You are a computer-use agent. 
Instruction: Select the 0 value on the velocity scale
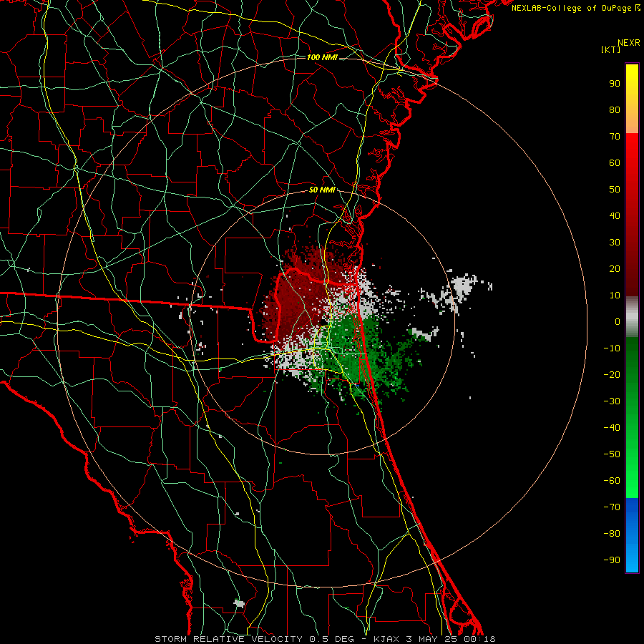pyautogui.click(x=618, y=321)
